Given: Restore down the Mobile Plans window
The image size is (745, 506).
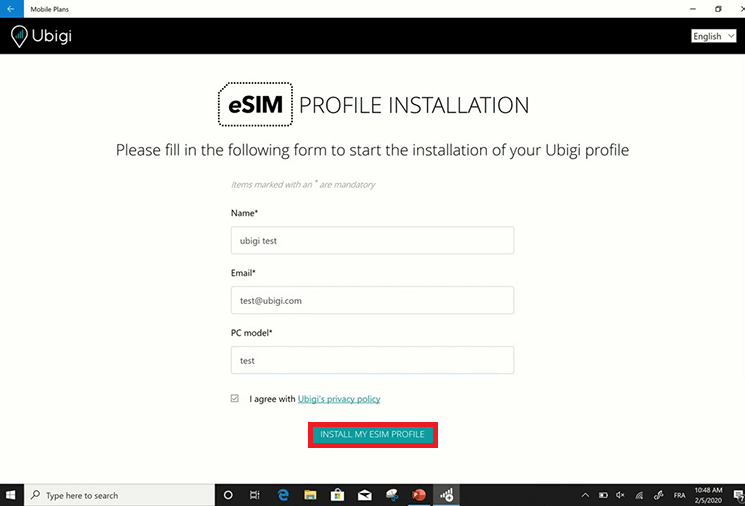Looking at the screenshot, I should [718, 9].
